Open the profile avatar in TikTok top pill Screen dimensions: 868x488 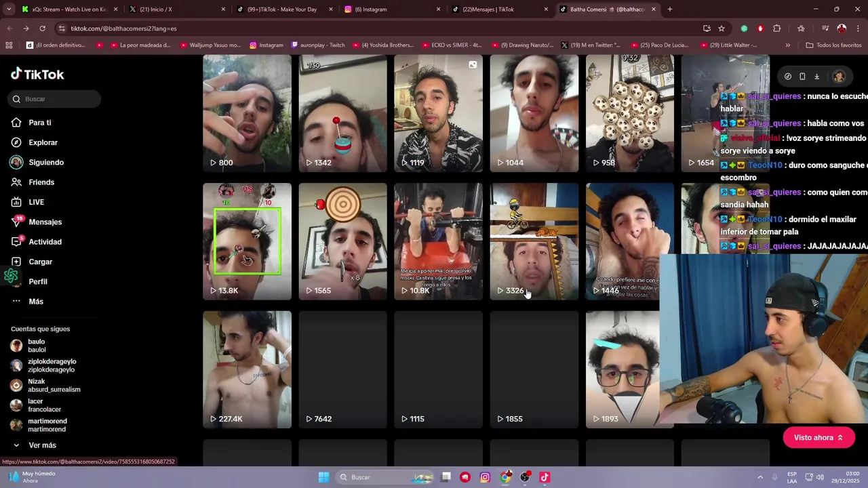(x=839, y=77)
